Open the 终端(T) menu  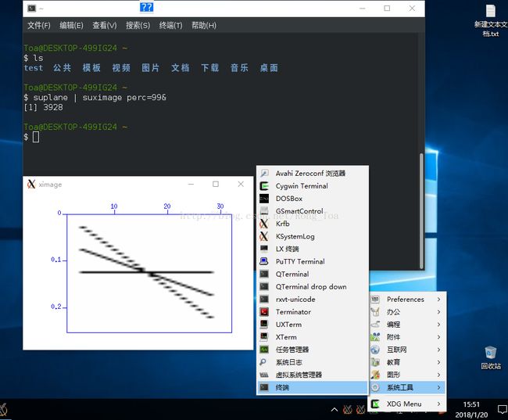click(x=170, y=25)
